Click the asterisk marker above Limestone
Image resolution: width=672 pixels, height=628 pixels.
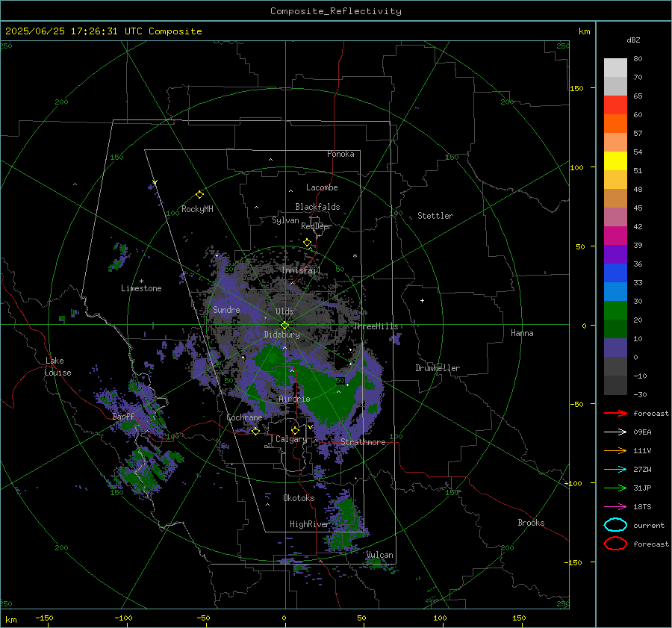coord(141,282)
